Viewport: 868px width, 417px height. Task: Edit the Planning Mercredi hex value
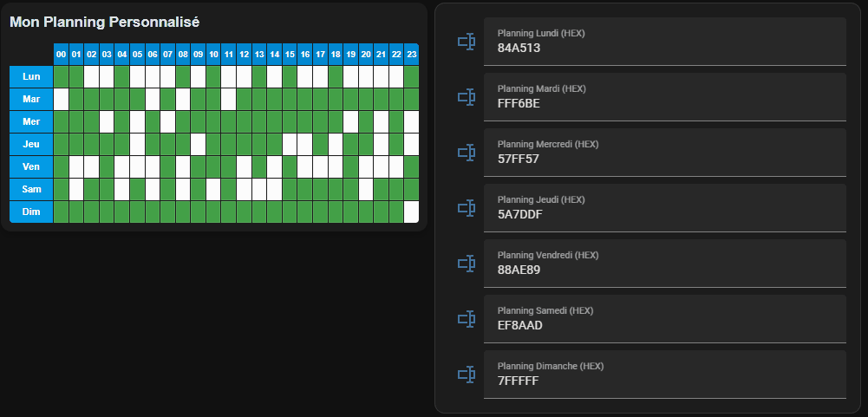664,159
